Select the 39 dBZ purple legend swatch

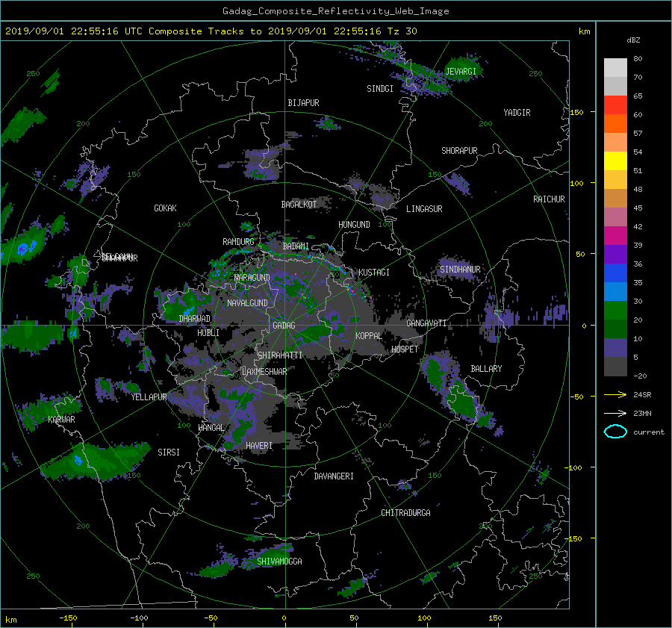pos(615,254)
